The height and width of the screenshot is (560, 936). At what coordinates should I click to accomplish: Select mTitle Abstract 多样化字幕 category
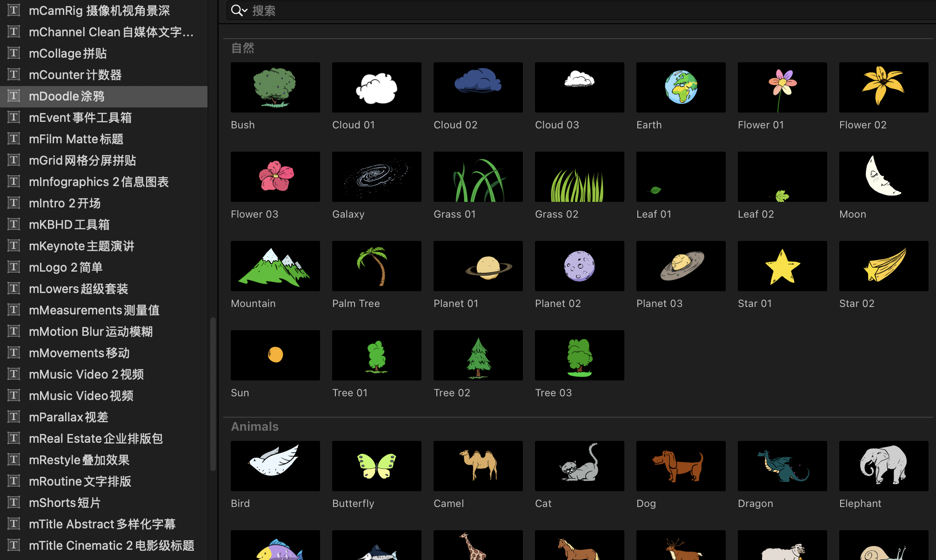(x=104, y=524)
